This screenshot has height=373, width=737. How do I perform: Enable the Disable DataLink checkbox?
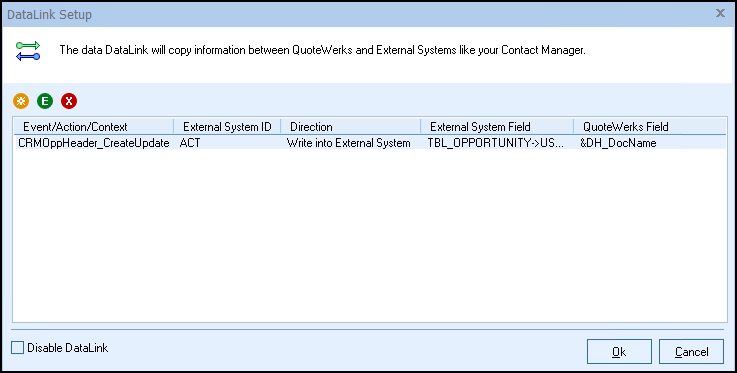coord(17,348)
